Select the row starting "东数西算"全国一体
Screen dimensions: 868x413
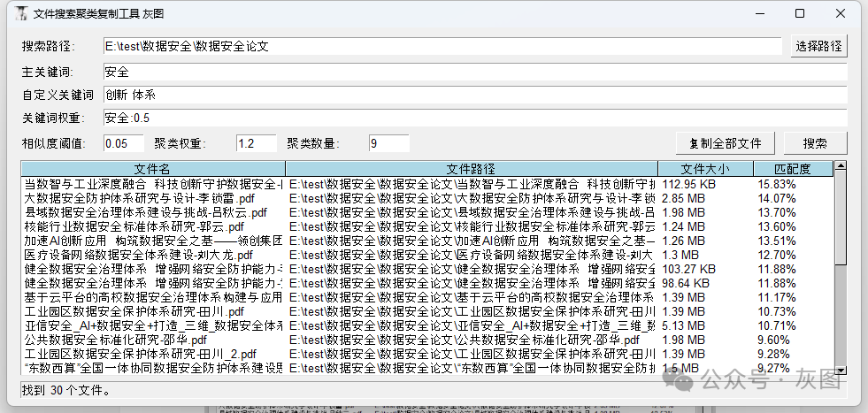click(427, 368)
